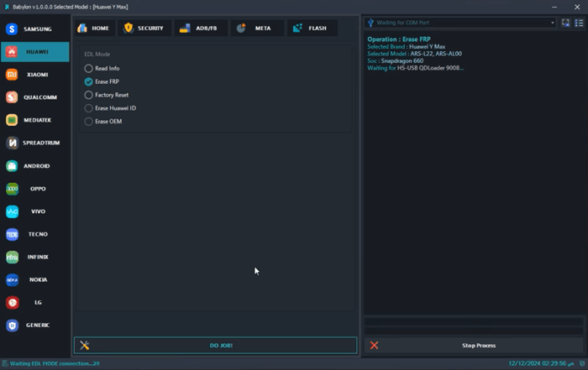Click the Android robot icon
The height and width of the screenshot is (370, 588).
(x=13, y=166)
